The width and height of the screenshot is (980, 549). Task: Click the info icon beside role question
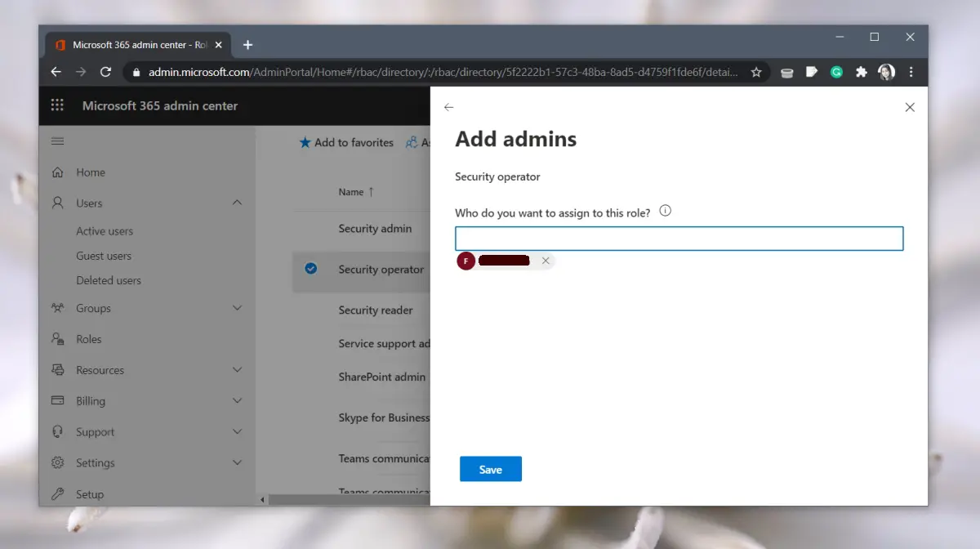665,211
